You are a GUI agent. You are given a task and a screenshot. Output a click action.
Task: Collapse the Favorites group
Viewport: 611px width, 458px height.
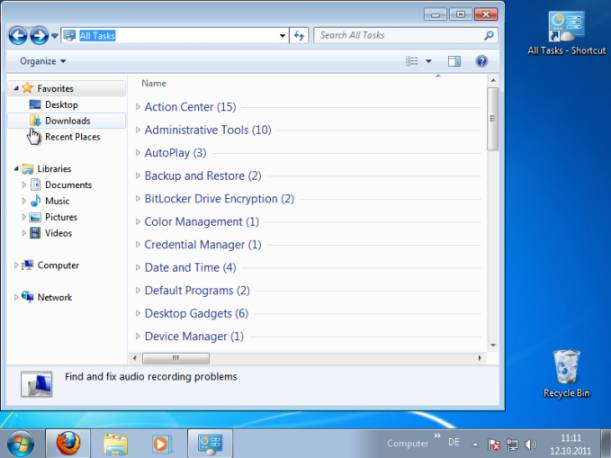point(16,88)
